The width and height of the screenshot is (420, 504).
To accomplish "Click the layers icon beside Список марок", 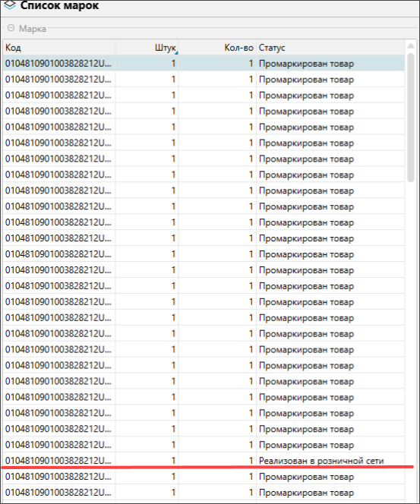I will [9, 5].
